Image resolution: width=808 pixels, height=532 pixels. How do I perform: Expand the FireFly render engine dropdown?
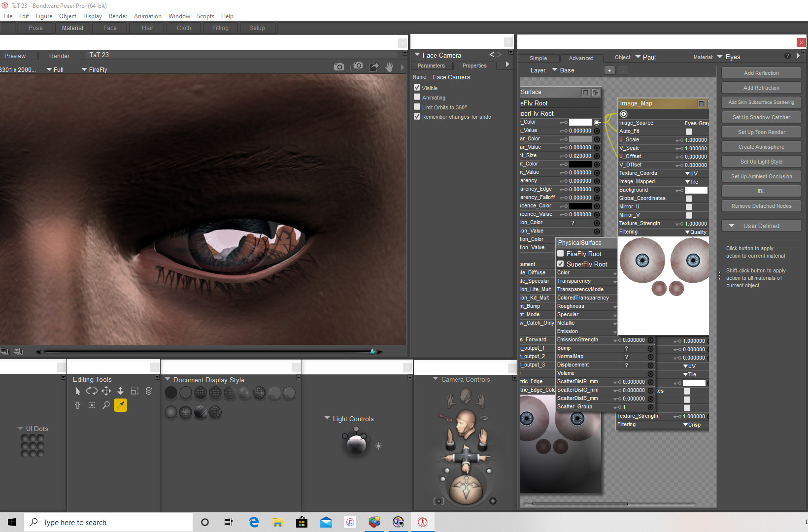tap(94, 70)
